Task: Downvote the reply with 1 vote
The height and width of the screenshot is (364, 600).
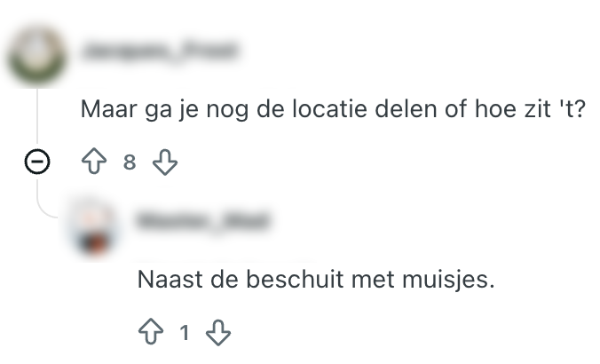Action: coord(218,332)
